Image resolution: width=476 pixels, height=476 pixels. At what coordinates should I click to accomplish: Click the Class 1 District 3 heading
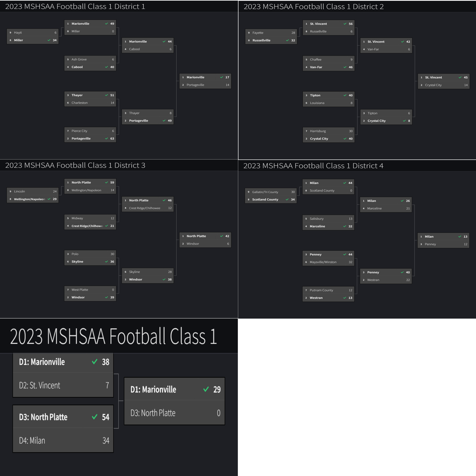coord(75,165)
